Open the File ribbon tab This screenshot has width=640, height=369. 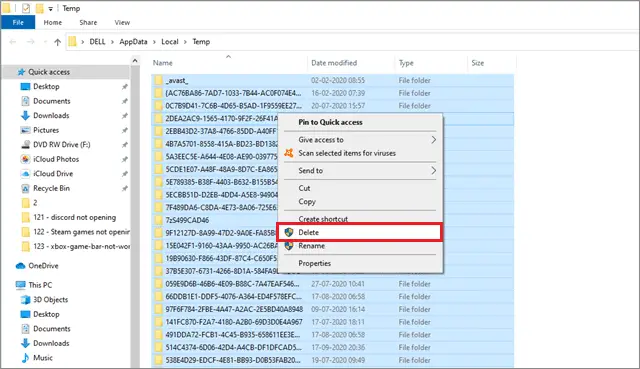(x=18, y=22)
